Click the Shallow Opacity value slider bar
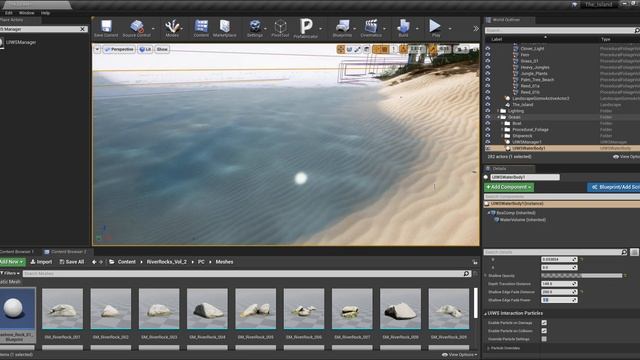The width and height of the screenshot is (640, 360). click(x=582, y=276)
